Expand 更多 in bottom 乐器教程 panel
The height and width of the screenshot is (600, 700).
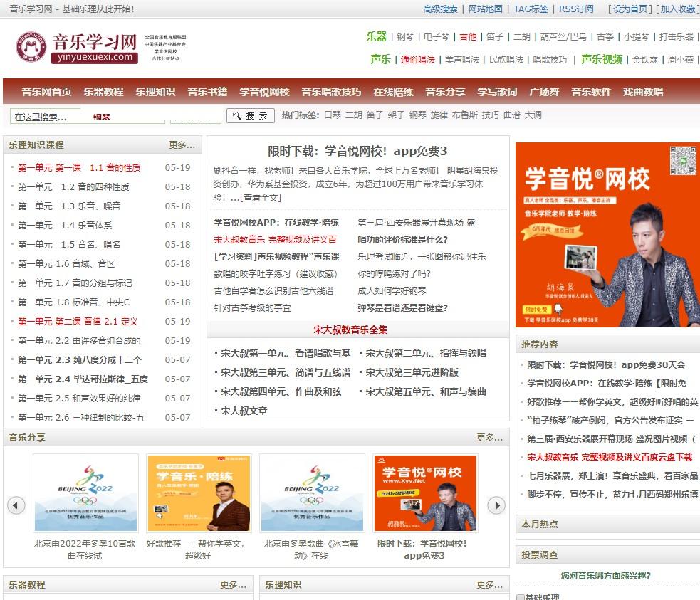(233, 585)
